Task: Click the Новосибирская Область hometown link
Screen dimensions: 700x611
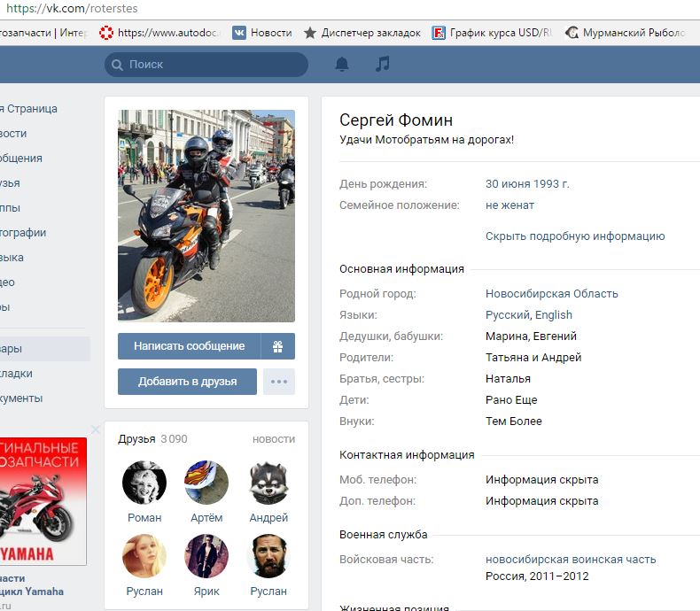Action: click(551, 293)
